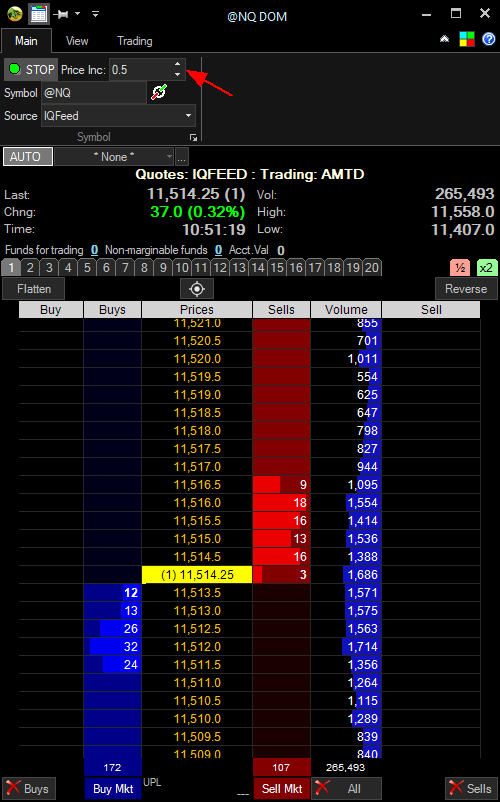
Task: Open the Symbol group dialog launcher
Action: [x=193, y=138]
